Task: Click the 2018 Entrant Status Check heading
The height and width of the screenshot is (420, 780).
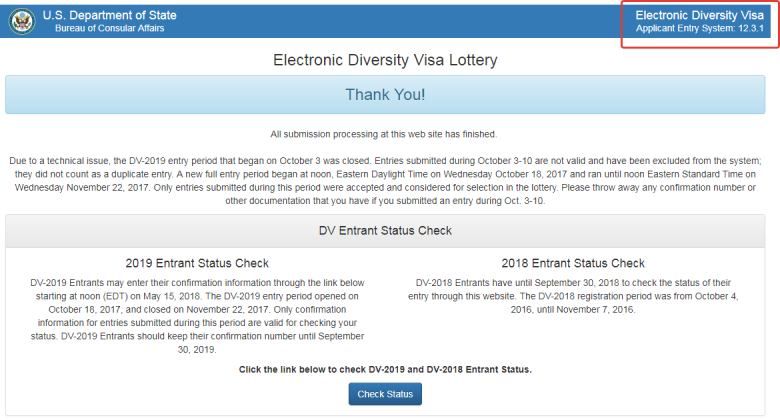Action: click(573, 263)
